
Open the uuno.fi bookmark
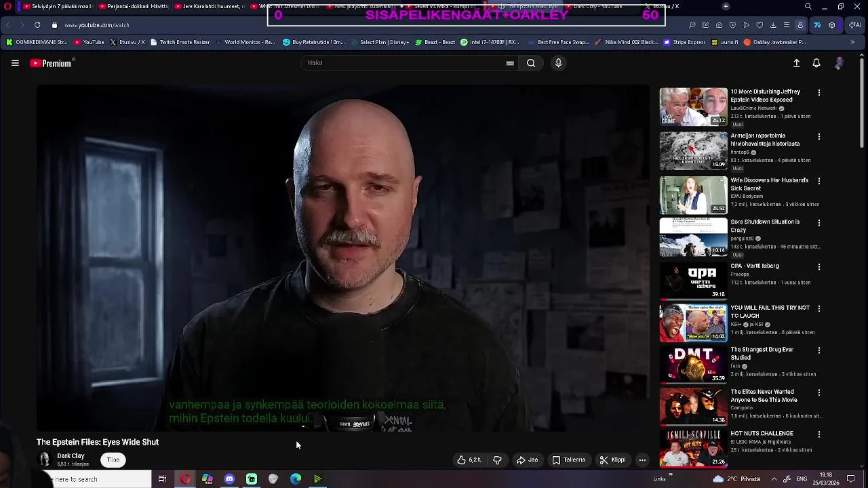(724, 42)
